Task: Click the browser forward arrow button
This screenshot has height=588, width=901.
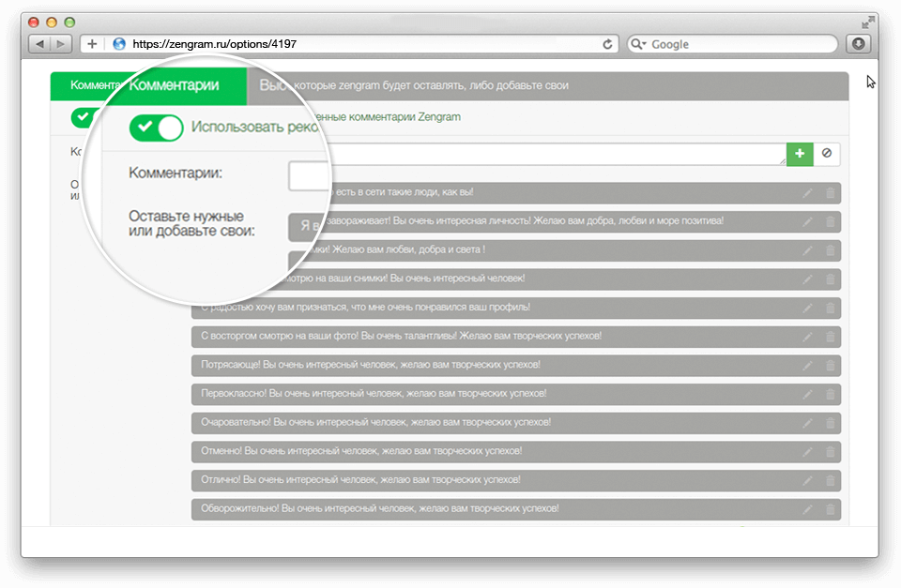Action: point(61,44)
